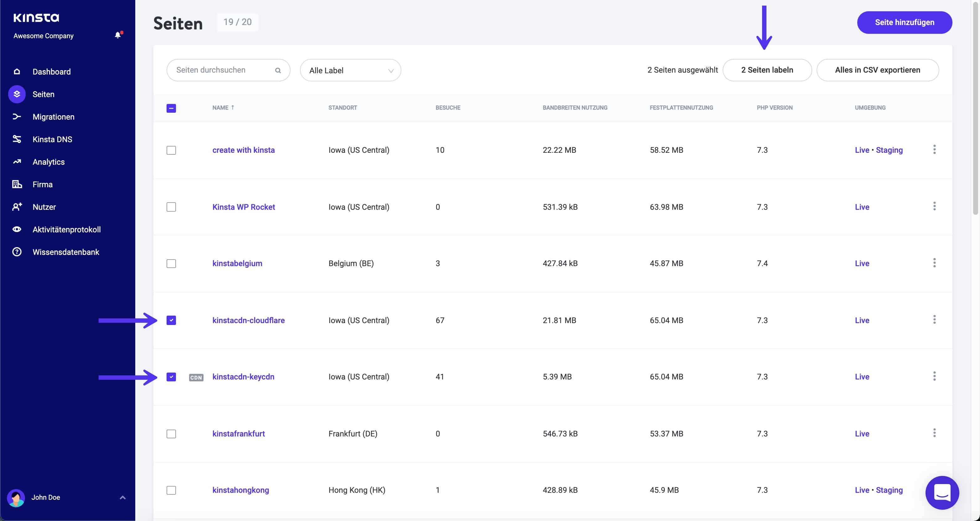The width and height of the screenshot is (980, 521).
Task: Open Kinsta DNS in sidebar
Action: click(x=52, y=139)
